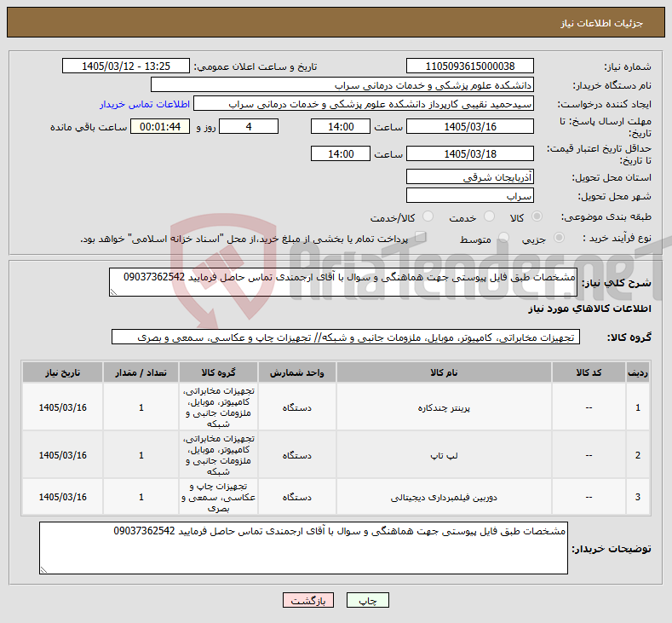Image resolution: width=672 pixels, height=623 pixels.
Task: Click the کد کالا column header
Action: point(589,372)
